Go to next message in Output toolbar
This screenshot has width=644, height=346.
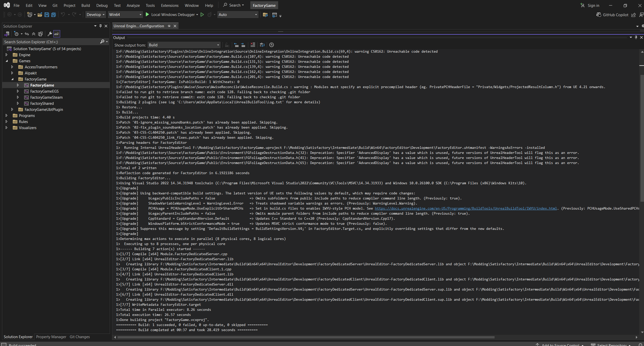tap(243, 45)
